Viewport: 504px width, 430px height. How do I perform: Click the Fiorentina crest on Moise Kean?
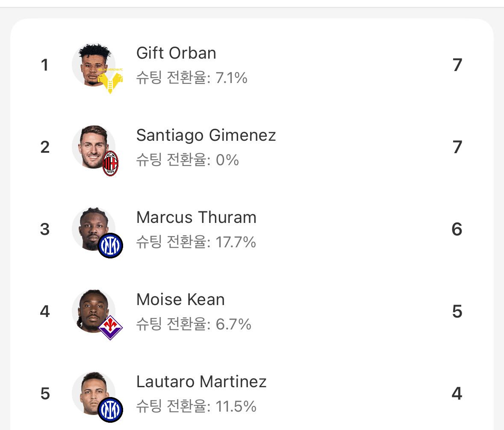(110, 328)
